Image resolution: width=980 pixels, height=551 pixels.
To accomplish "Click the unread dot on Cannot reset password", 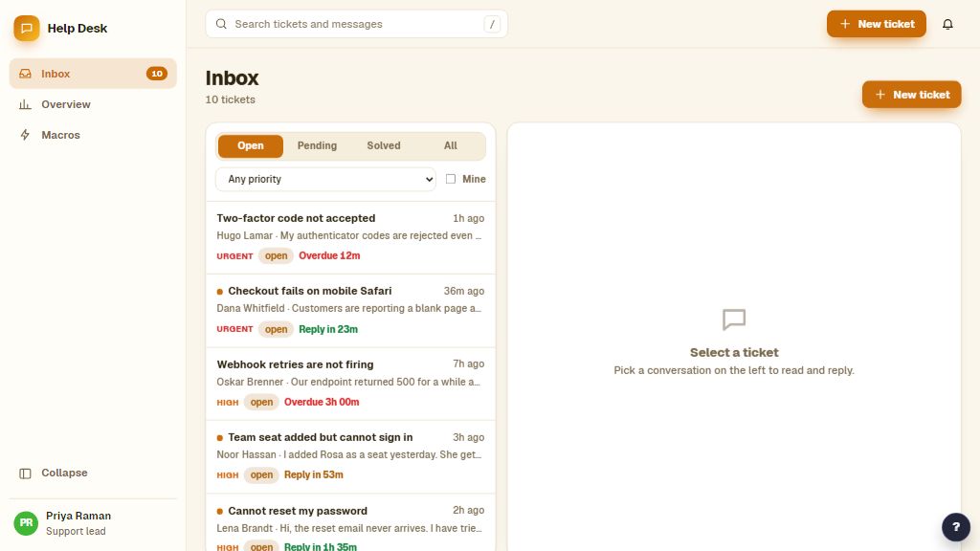I will [x=220, y=511].
